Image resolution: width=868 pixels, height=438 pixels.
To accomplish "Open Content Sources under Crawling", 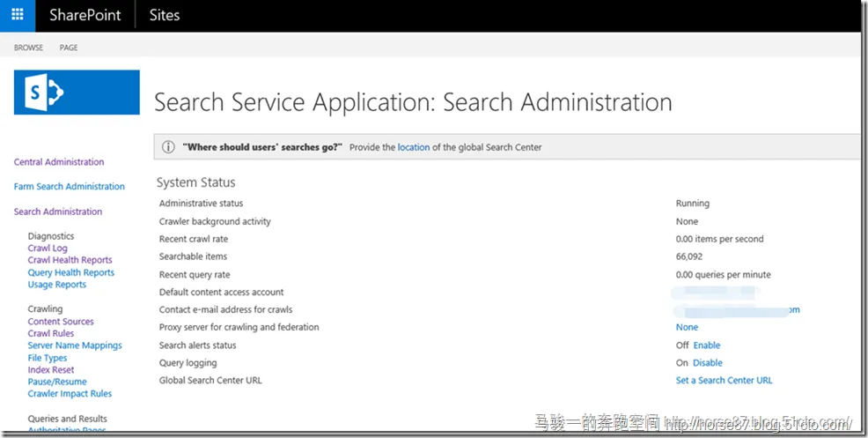I will [61, 322].
